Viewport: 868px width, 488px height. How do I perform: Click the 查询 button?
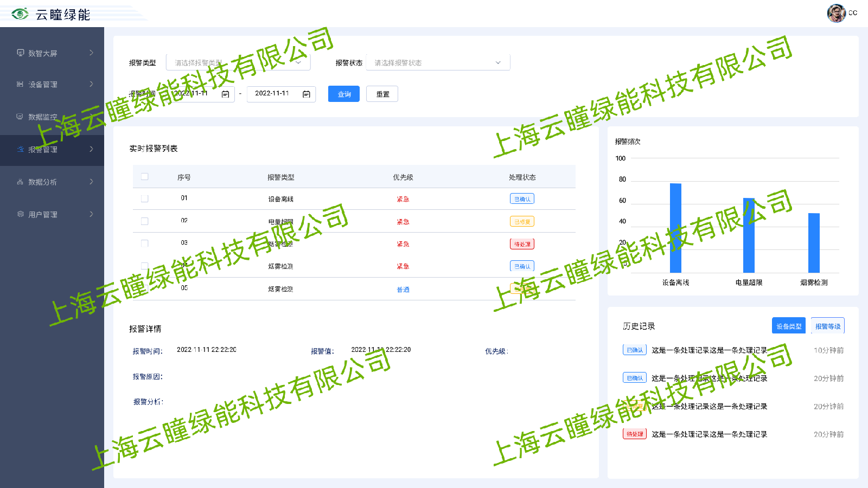click(344, 94)
